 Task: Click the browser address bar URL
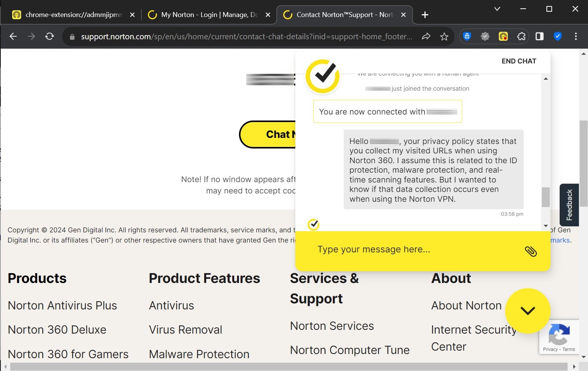[247, 37]
